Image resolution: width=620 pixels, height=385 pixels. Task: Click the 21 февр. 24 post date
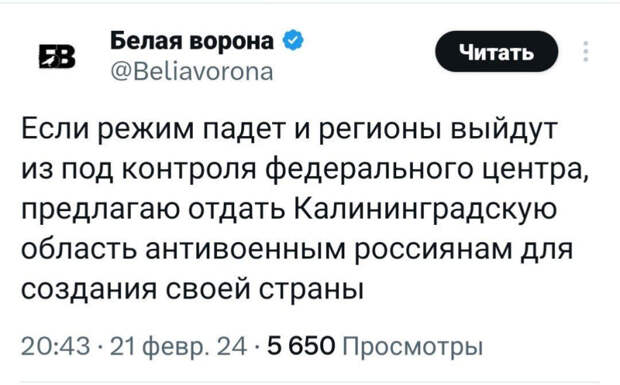(x=178, y=347)
